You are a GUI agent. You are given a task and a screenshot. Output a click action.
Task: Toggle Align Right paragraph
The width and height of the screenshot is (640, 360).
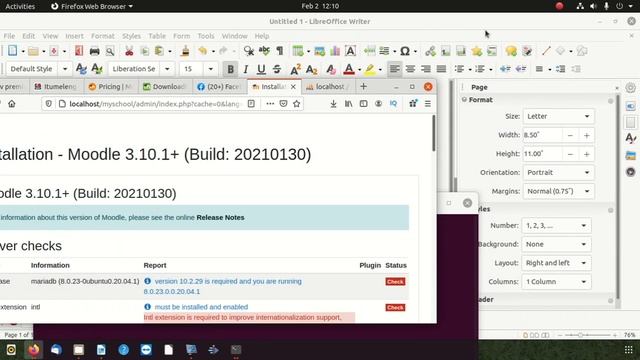[426, 69]
